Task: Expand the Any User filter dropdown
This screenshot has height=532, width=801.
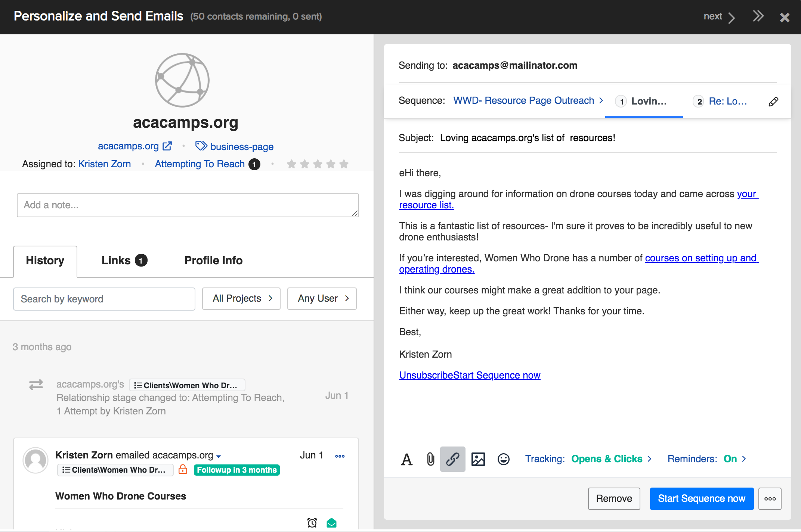Action: [x=322, y=299]
